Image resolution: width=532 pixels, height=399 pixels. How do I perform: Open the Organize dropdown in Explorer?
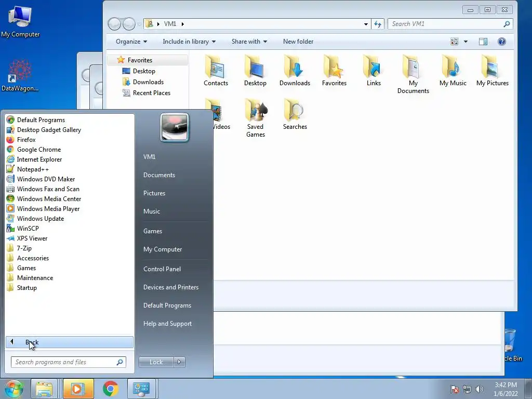click(131, 42)
